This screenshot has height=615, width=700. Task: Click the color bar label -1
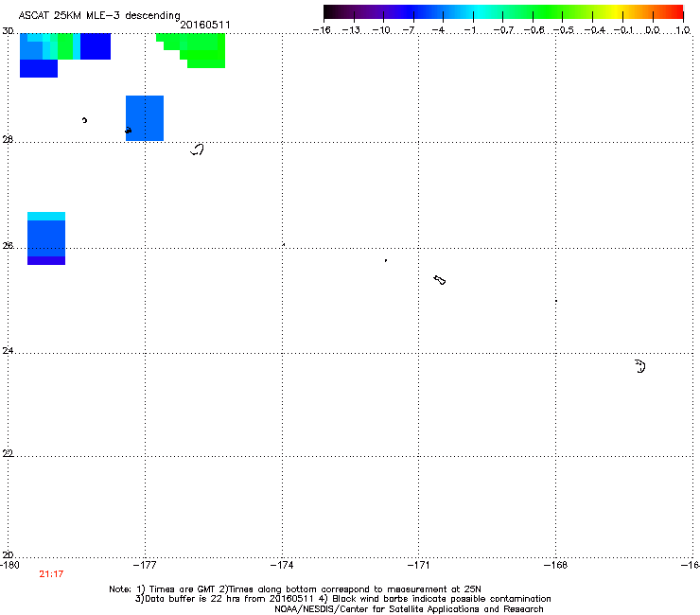(469, 30)
